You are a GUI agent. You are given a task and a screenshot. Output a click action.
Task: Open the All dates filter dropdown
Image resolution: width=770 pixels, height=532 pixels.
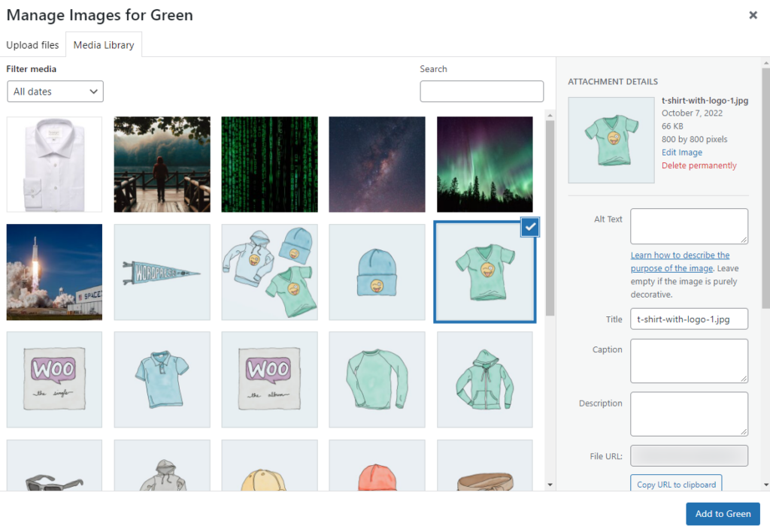(55, 91)
